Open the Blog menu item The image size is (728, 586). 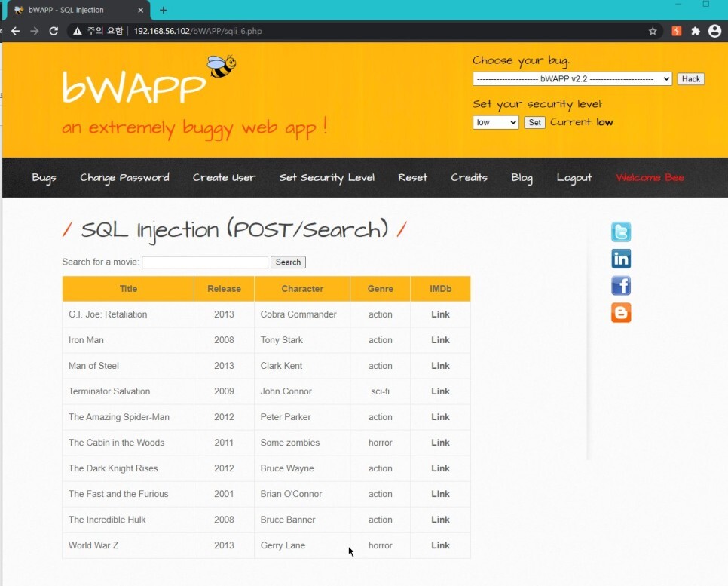pos(522,178)
